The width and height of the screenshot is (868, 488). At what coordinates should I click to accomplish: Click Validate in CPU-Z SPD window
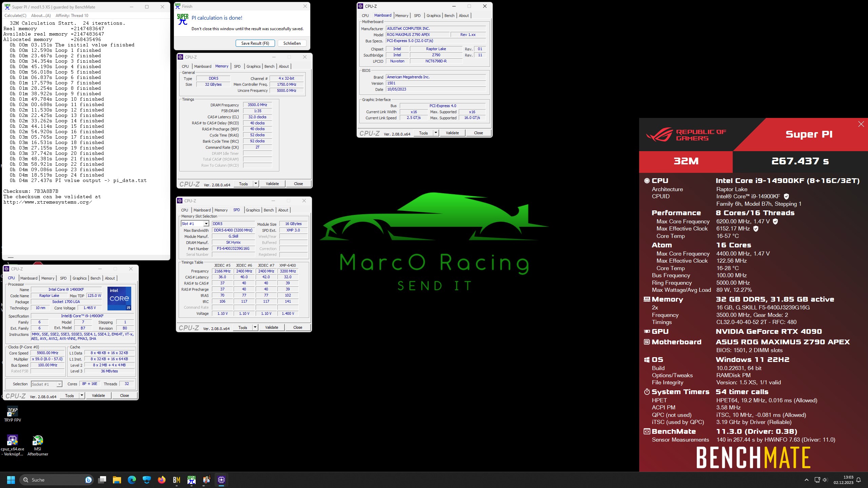[272, 327]
